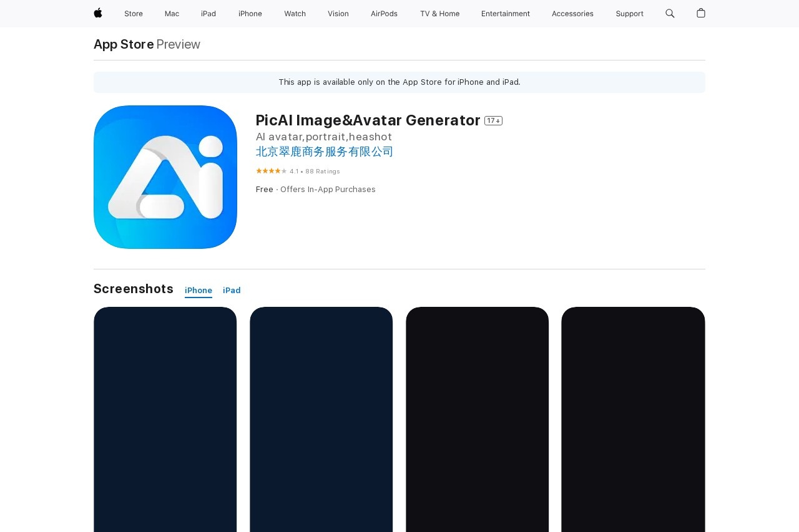The width and height of the screenshot is (799, 532).
Task: Open the Accessories menu item
Action: point(572,14)
